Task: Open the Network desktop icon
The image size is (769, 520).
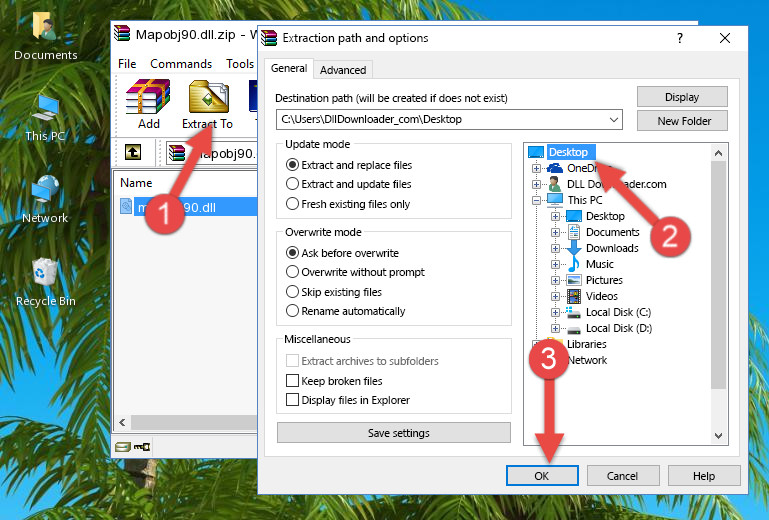Action: [45, 200]
